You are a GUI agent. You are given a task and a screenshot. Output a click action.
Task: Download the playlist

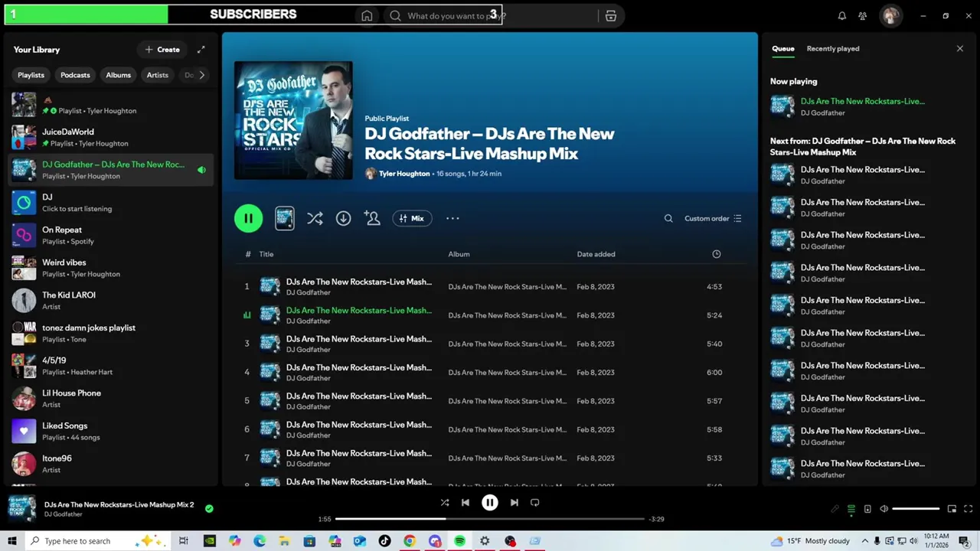point(343,218)
